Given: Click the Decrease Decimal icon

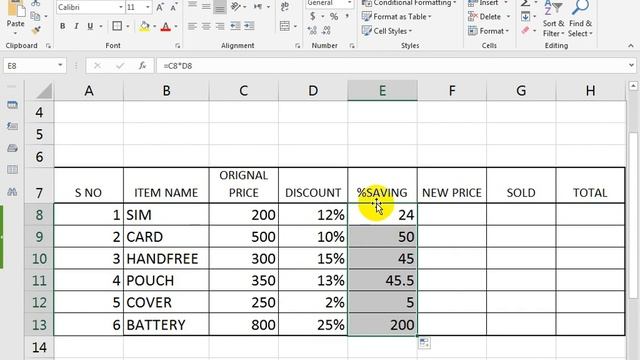Looking at the screenshot, I should 327,31.
